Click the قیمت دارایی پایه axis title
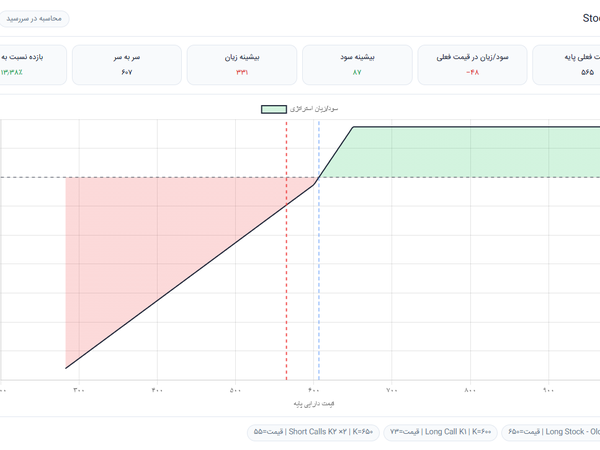Screen dimensions: 600x450 (x=314, y=404)
